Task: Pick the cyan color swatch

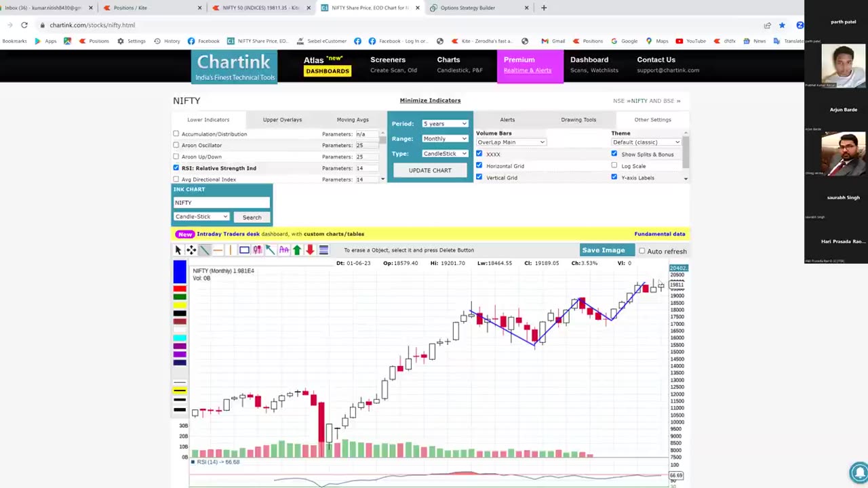Action: pyautogui.click(x=179, y=338)
